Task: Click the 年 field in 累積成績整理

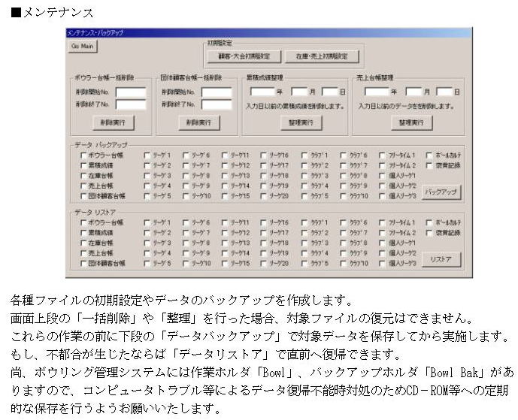Action: pyautogui.click(x=262, y=92)
